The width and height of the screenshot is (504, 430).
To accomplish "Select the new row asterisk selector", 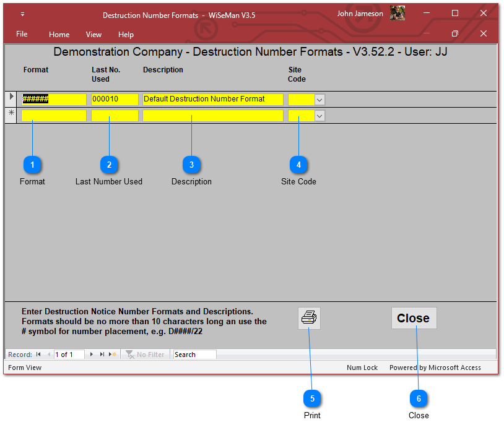I will coord(11,113).
